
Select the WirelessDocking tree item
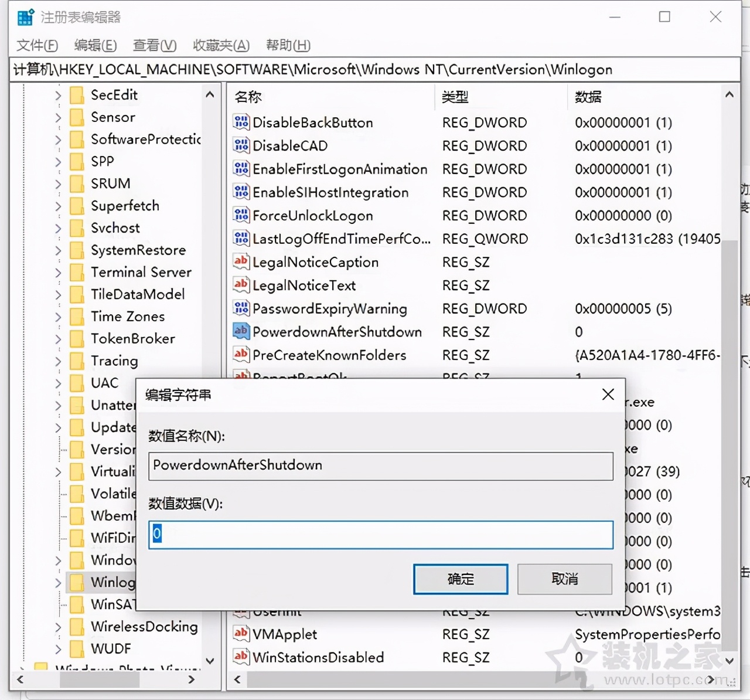pyautogui.click(x=144, y=627)
